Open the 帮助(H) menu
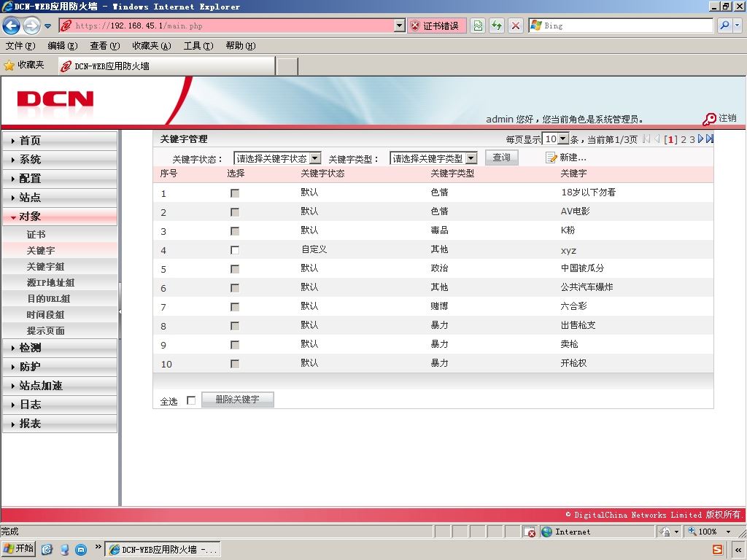Image resolution: width=747 pixels, height=560 pixels. (x=241, y=46)
